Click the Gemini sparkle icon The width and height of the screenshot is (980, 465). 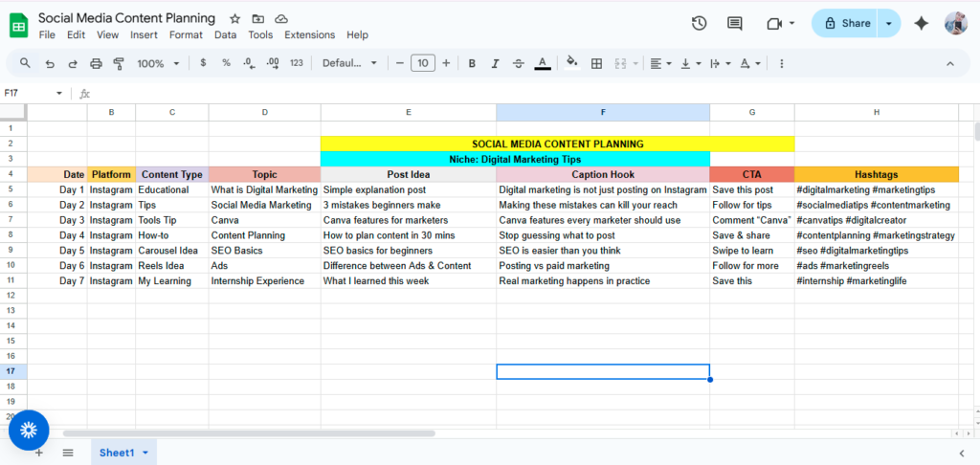point(922,24)
